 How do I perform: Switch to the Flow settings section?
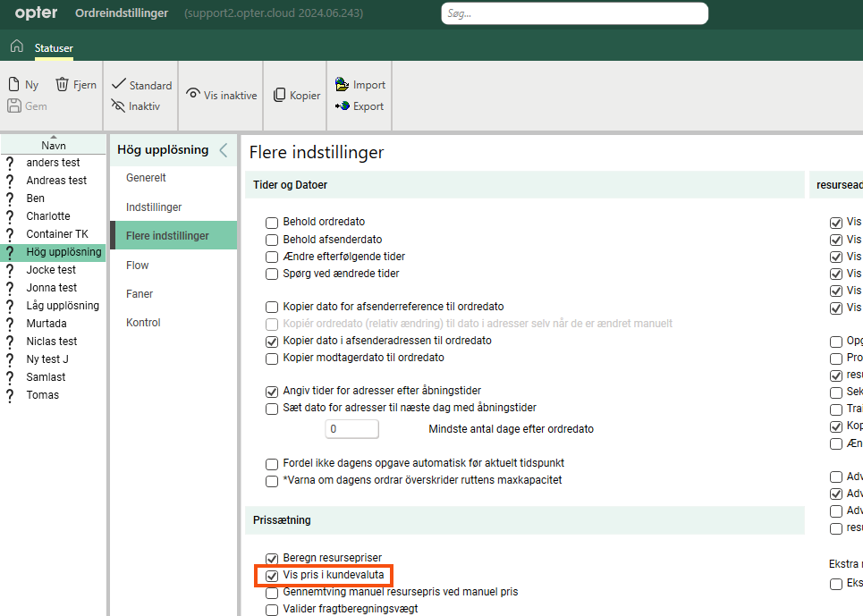(x=138, y=265)
